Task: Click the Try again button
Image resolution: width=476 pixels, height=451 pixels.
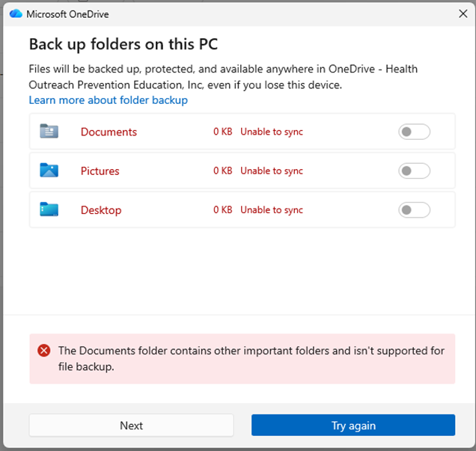Action: (x=353, y=426)
